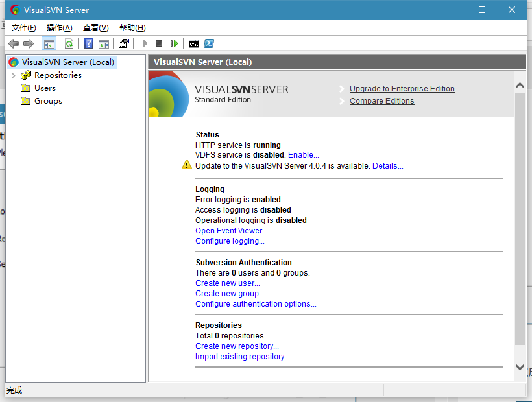532x402 pixels.
Task: Stop the service with the stop icon
Action: tap(159, 43)
